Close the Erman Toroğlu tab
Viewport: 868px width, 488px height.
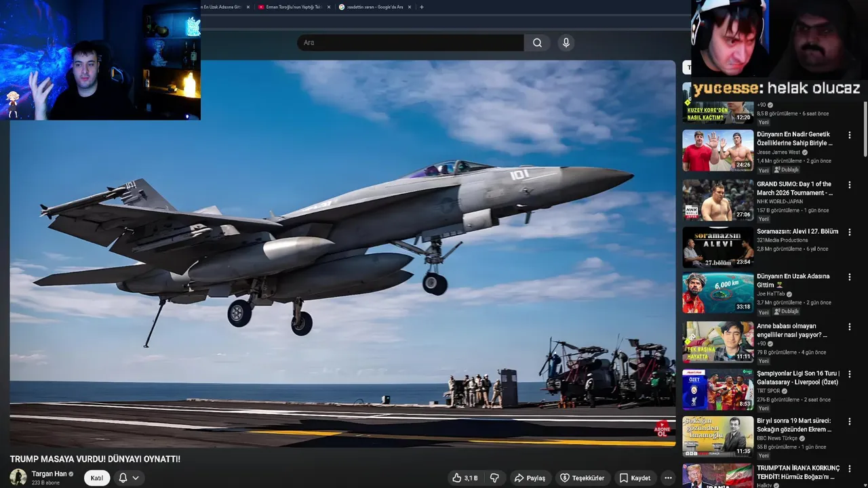[x=328, y=7]
